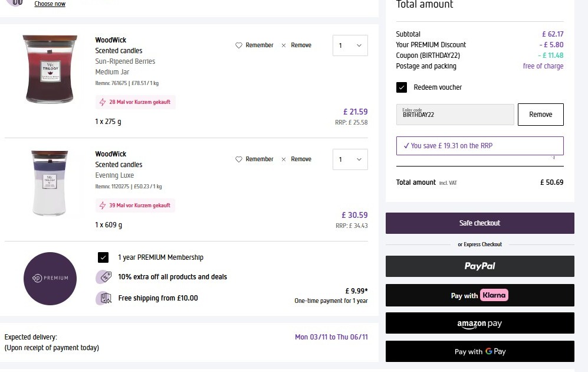Viewport: 588px width, 372px height.
Task: Click X Remove icon for Sun-Ripened Berries
Action: pos(284,45)
